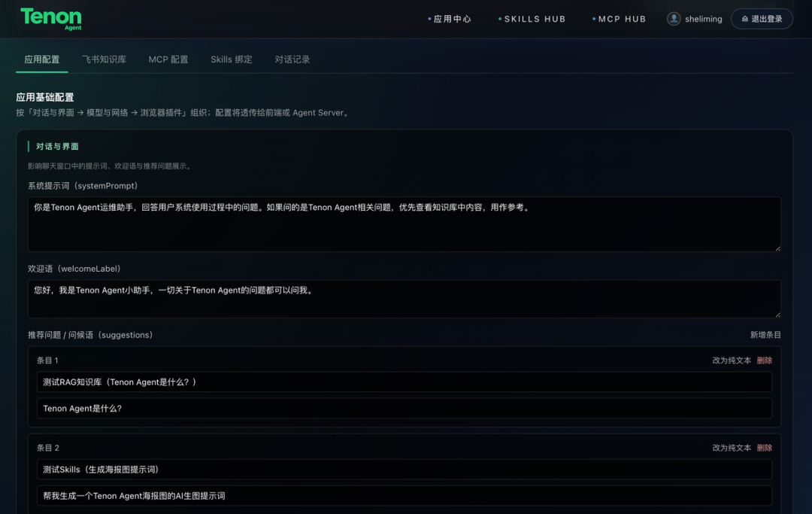Viewport: 812px width, 514px height.
Task: Open the 应用中心 navigation item
Action: [x=450, y=19]
